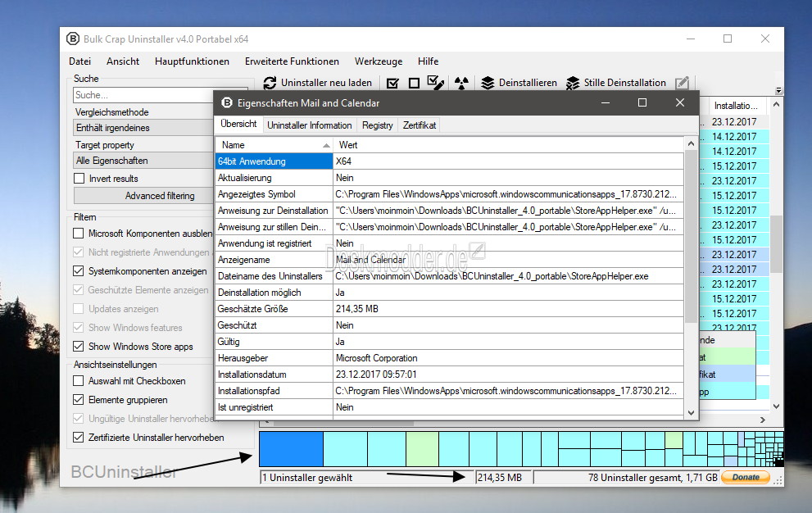Screen dimensions: 812x513
Task: Click inside the Suche search field
Action: 143,95
